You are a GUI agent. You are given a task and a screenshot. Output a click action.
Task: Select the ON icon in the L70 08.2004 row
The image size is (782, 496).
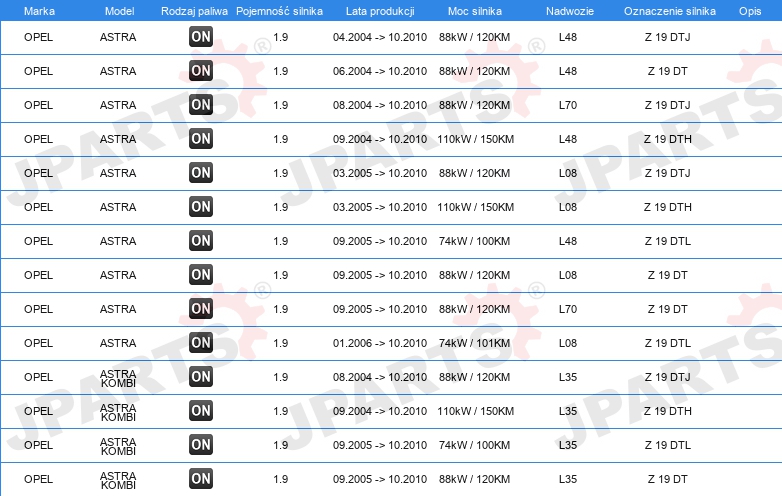pos(201,105)
